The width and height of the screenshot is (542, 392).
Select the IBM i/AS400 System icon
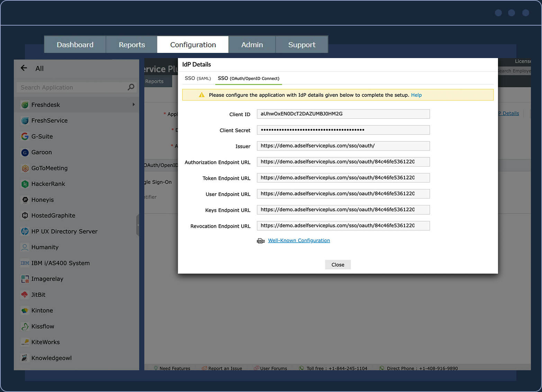click(25, 263)
